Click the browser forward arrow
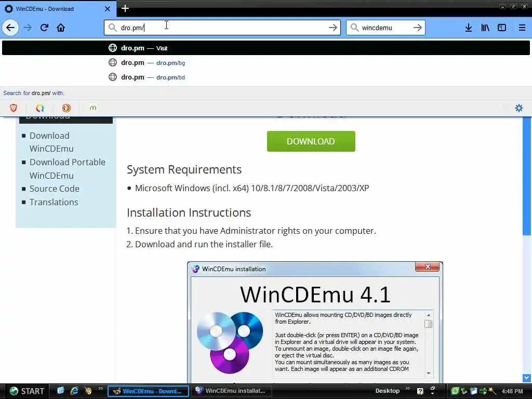 tap(28, 28)
